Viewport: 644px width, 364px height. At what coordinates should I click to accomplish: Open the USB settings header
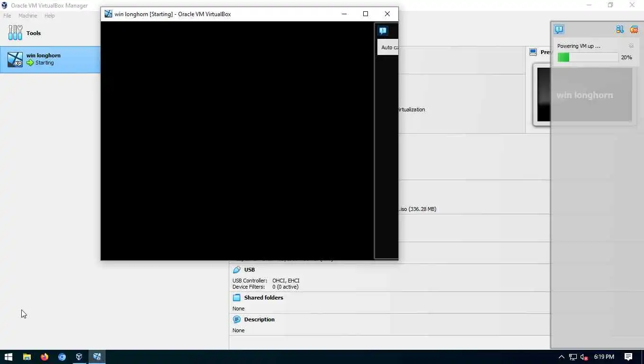250,270
